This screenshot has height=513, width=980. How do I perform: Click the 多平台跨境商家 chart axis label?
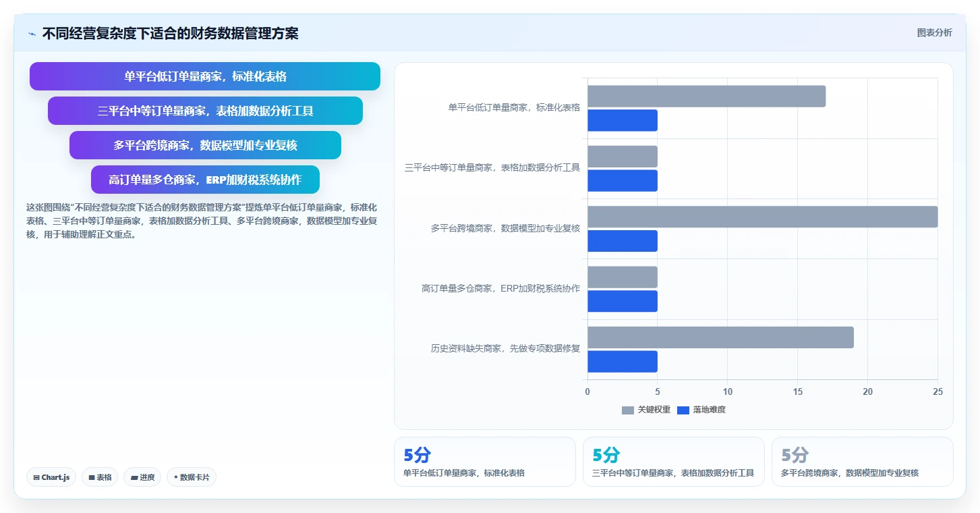[505, 228]
